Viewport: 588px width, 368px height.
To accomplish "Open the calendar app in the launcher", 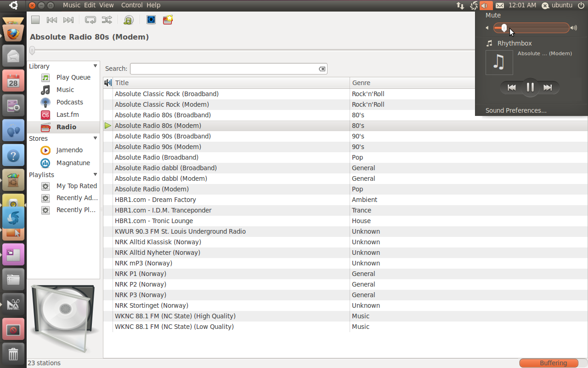I will 13,81.
